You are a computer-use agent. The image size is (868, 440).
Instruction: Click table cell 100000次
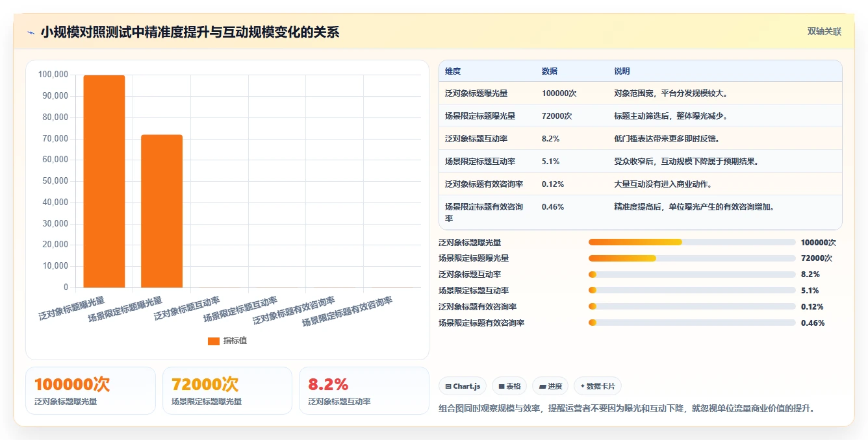559,93
